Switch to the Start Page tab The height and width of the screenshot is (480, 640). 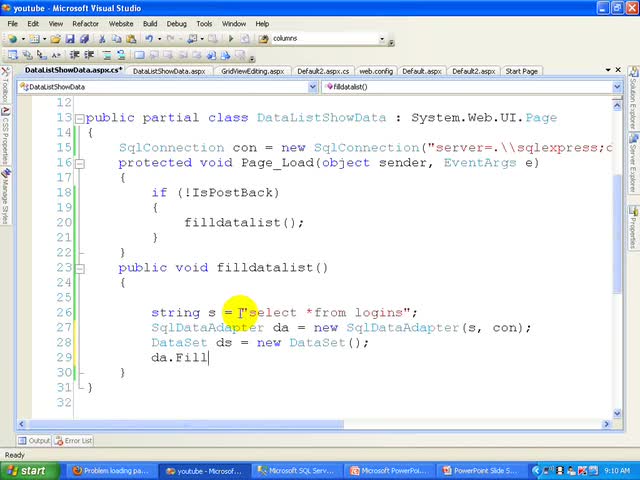[x=522, y=71]
